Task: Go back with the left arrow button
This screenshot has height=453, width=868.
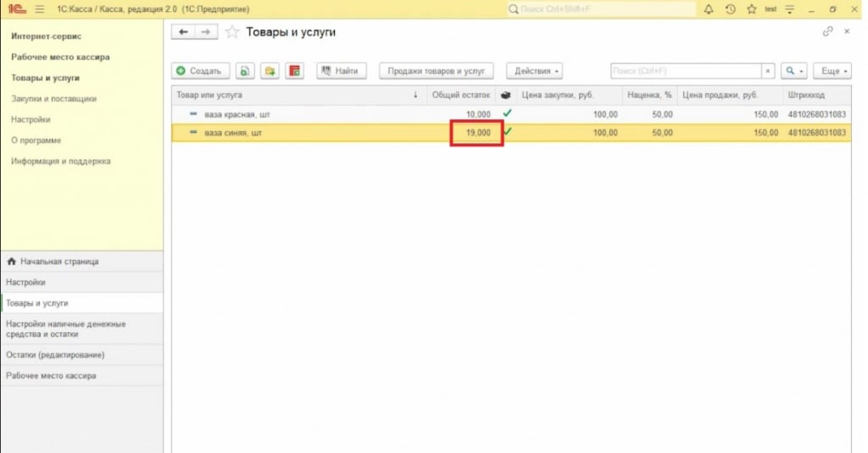Action: (183, 32)
